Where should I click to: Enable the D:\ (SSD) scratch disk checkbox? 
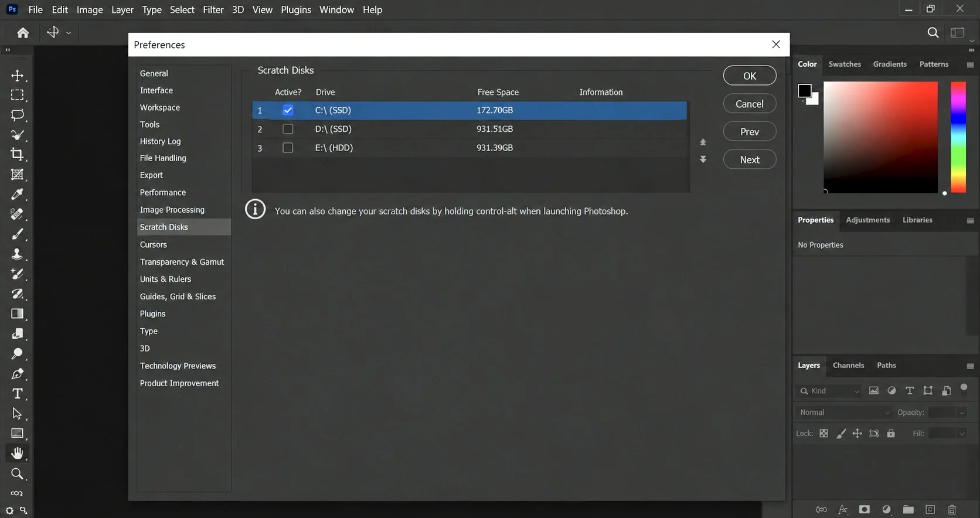tap(288, 129)
